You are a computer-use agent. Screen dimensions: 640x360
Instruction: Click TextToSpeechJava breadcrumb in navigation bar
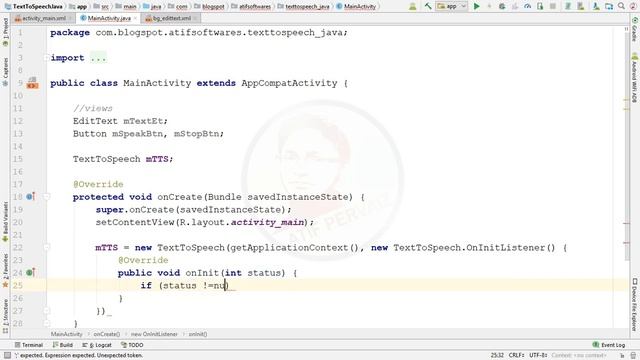pos(33,7)
